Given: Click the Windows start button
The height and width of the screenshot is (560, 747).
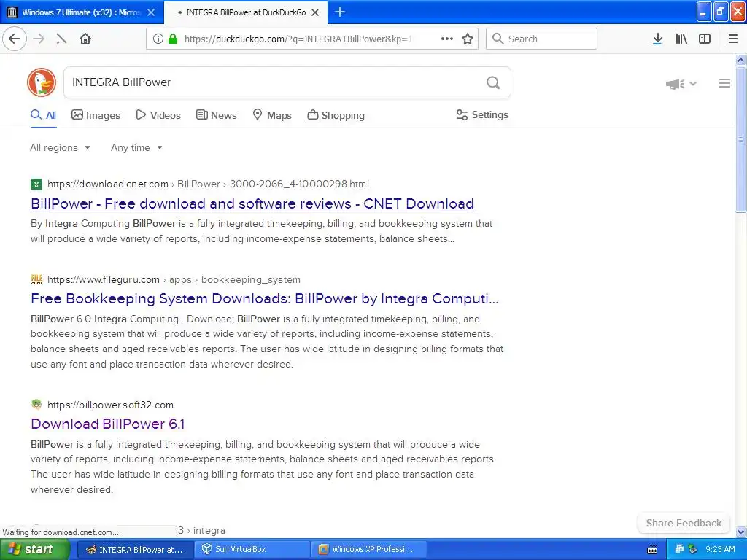Looking at the screenshot, I should (34, 550).
